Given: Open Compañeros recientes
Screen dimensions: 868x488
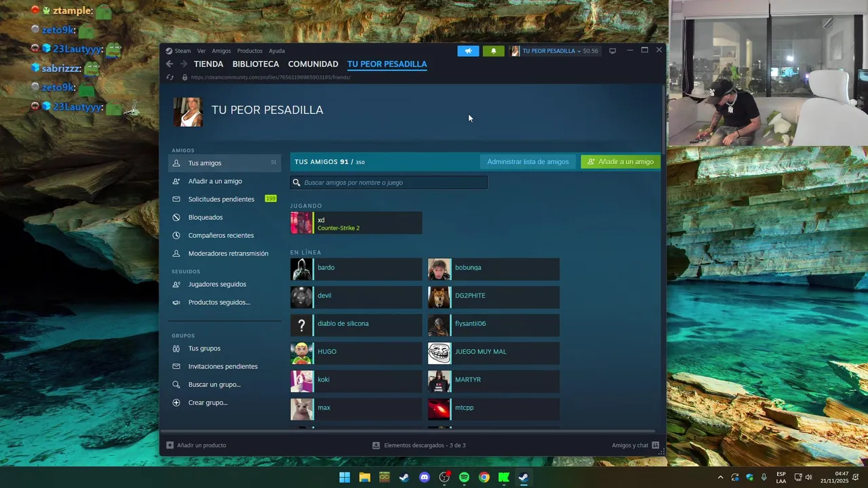Looking at the screenshot, I should 224,235.
